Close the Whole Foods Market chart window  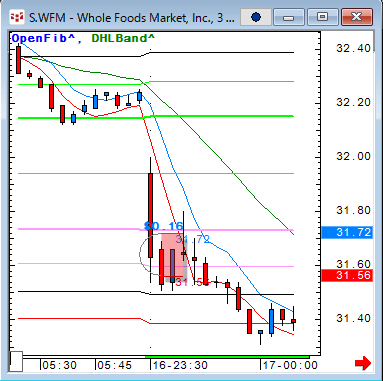[x=356, y=17]
